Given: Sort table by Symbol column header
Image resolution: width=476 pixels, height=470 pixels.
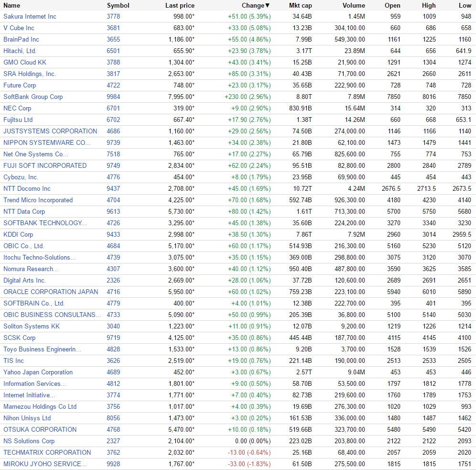Looking at the screenshot, I should (x=118, y=5).
